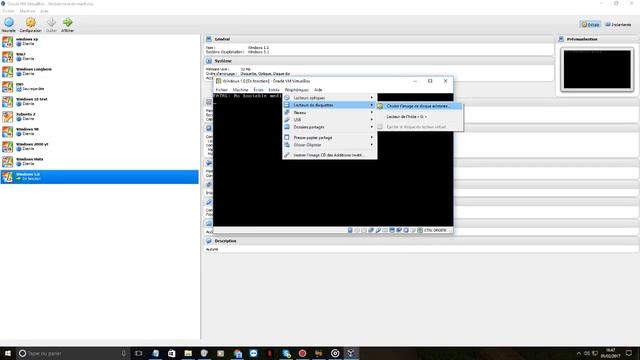
Task: Open the Action Center notifications icon
Action: pos(629,353)
